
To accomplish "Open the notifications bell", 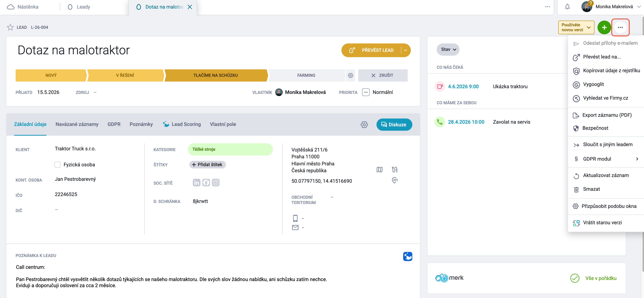I will [x=567, y=7].
